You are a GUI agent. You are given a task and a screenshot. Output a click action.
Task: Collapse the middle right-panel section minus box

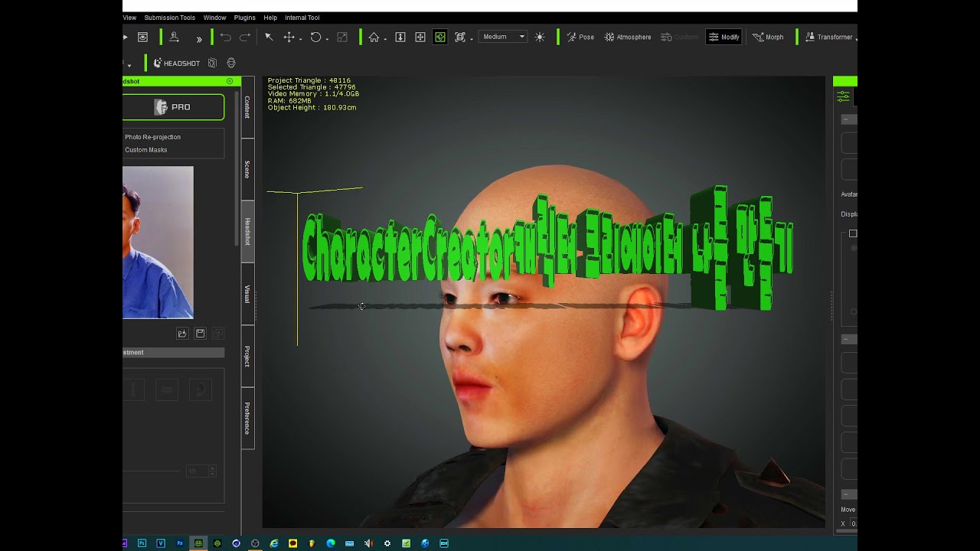tap(844, 339)
